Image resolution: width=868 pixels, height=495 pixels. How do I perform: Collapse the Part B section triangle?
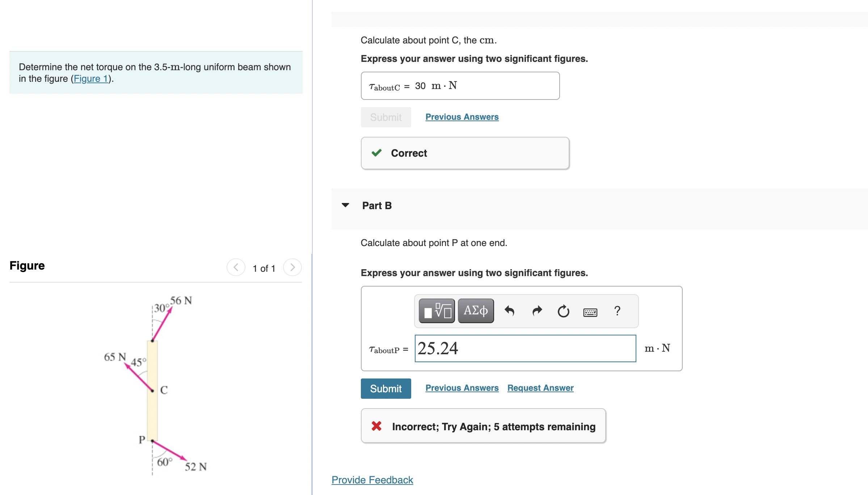coord(345,205)
